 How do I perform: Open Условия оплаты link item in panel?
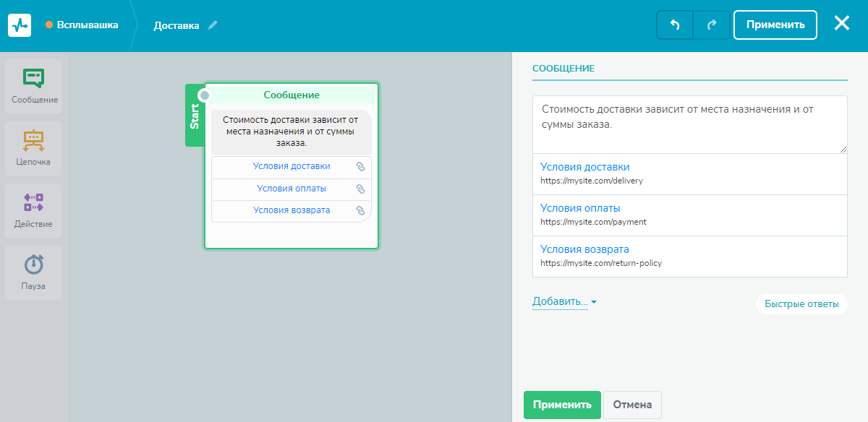coord(689,215)
